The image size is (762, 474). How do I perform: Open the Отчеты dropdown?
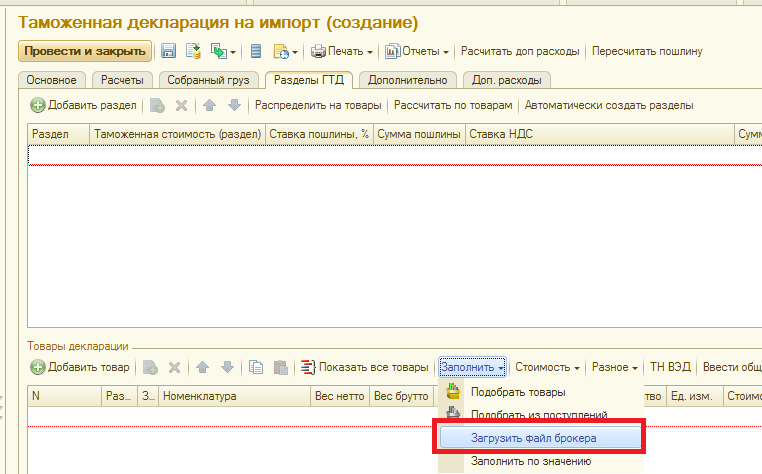[417, 51]
